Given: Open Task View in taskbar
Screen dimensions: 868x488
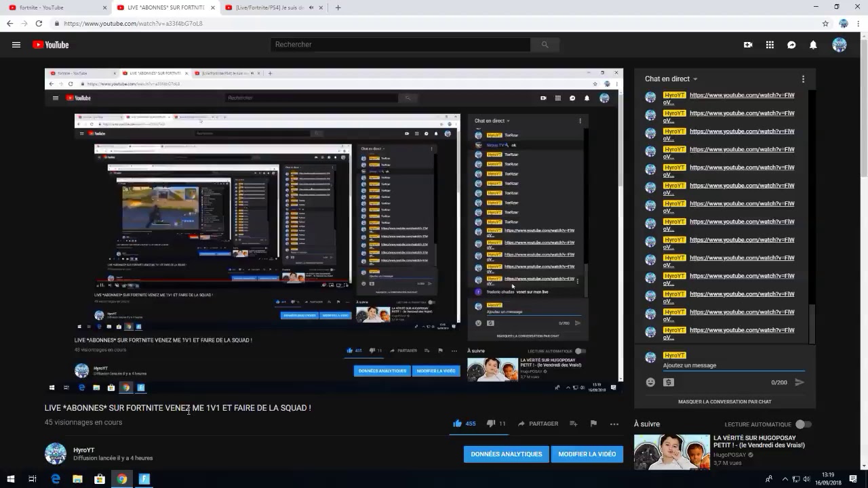Looking at the screenshot, I should [32, 479].
